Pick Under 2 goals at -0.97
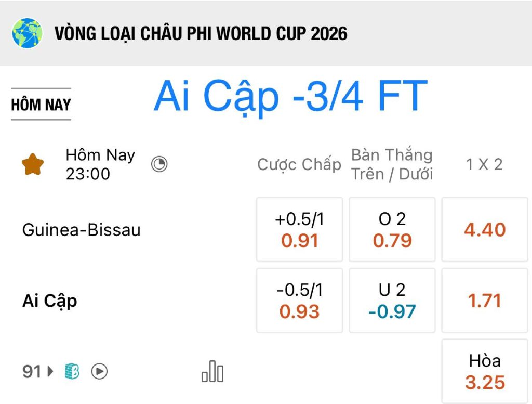The width and height of the screenshot is (532, 404). (x=392, y=301)
